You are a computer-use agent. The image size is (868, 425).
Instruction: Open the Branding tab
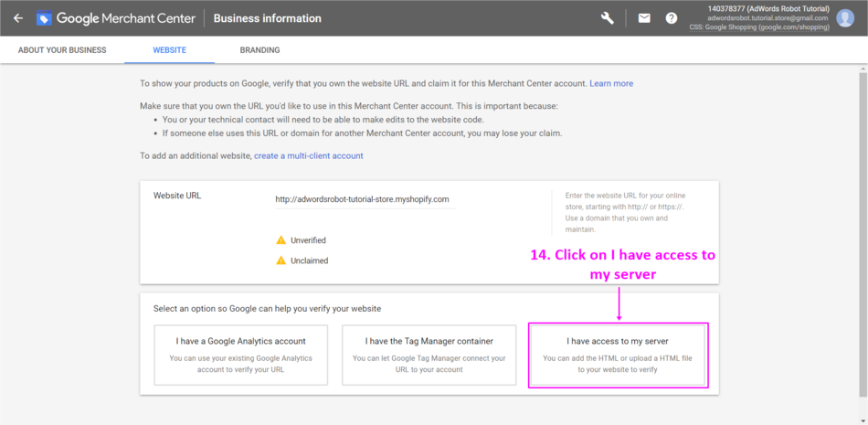click(x=259, y=50)
